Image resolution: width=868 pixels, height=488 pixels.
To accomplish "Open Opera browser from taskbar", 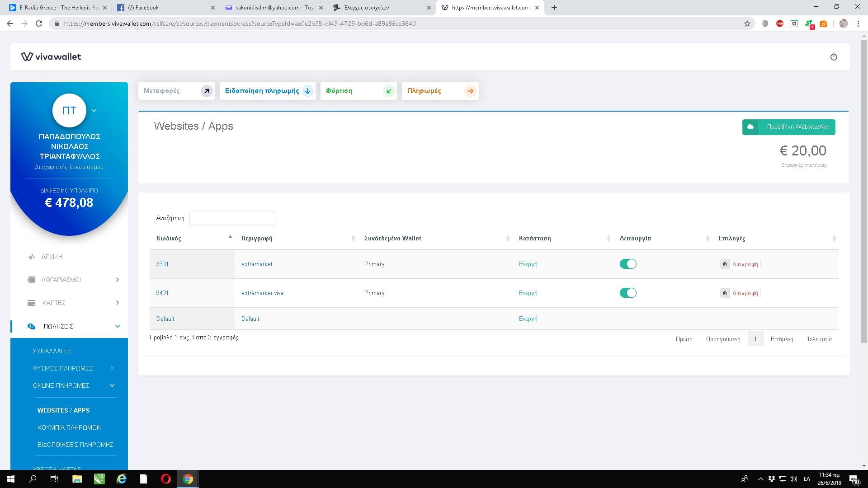I will point(166,479).
